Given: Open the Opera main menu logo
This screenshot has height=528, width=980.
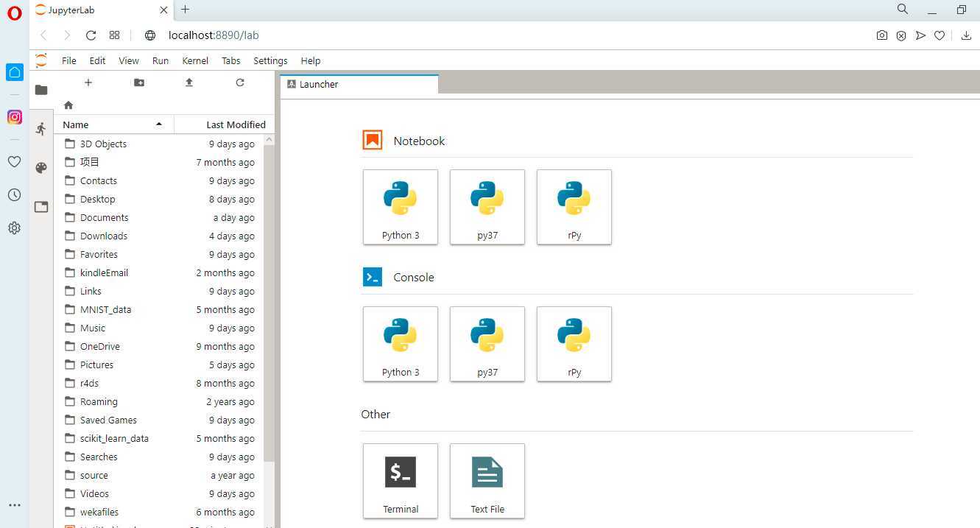Looking at the screenshot, I should (x=15, y=13).
